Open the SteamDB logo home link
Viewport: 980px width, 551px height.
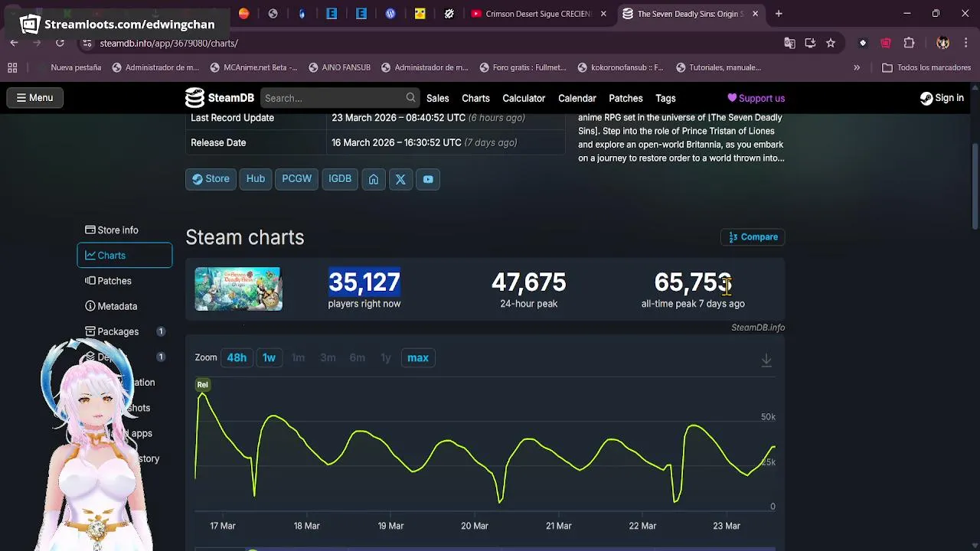[x=219, y=98]
